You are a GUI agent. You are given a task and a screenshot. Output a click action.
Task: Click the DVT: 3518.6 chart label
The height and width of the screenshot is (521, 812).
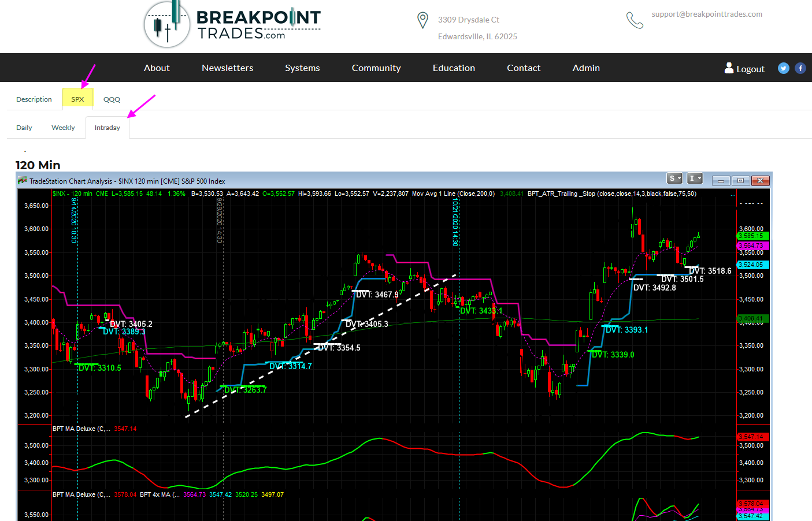(x=710, y=271)
